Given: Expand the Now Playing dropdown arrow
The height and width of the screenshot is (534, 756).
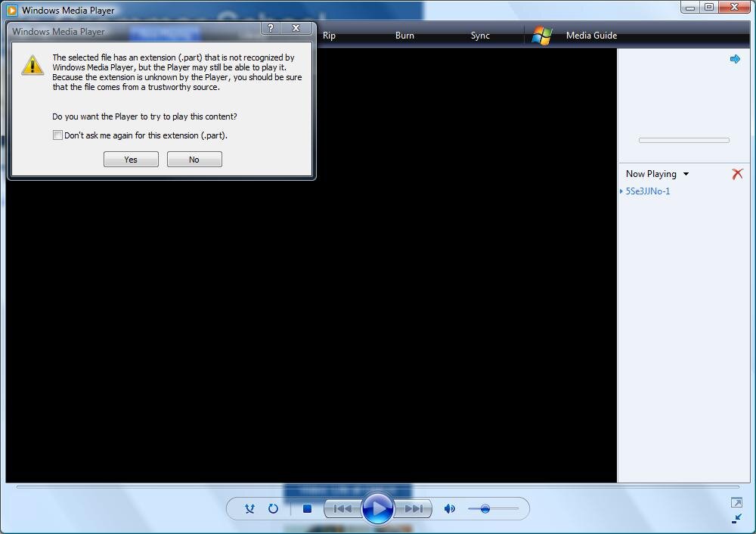Looking at the screenshot, I should tap(686, 174).
